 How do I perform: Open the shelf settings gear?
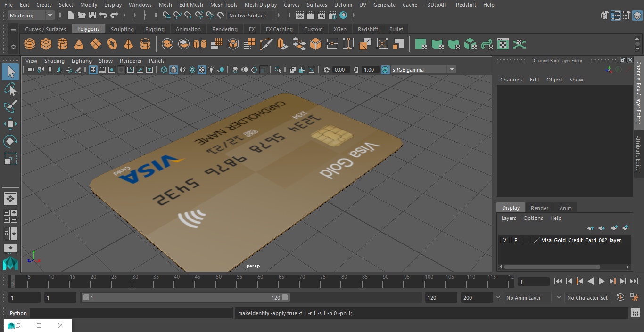pos(13,47)
